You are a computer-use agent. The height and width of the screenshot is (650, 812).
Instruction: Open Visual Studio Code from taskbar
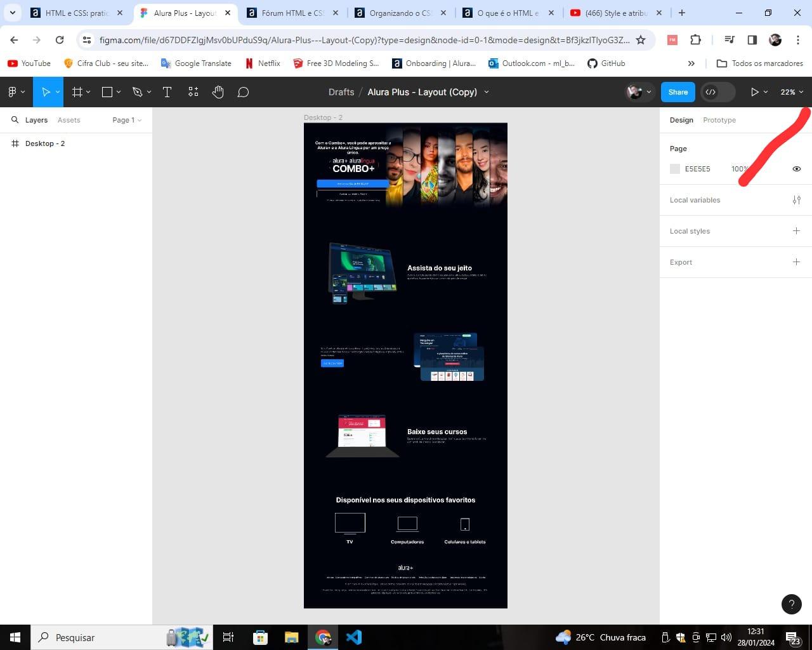[354, 637]
